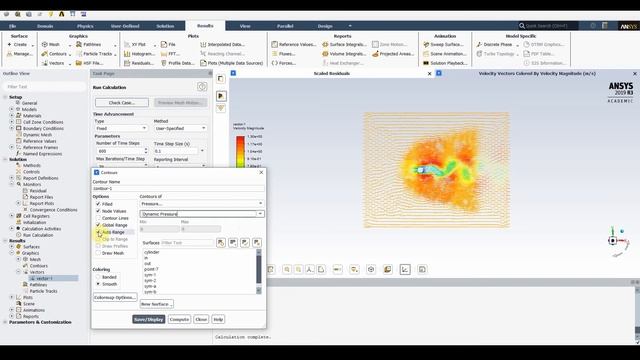Viewport: 640px width, 360px height.
Task: Open Scene Animation tool
Action: [444, 54]
